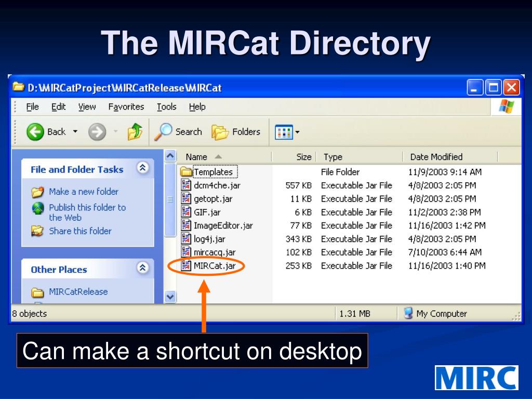Click the 8 objects status text
532x399 pixels.
click(30, 313)
